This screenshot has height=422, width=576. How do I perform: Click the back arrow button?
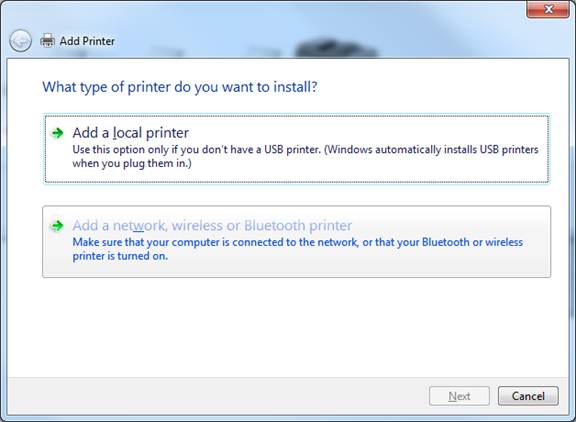(20, 40)
